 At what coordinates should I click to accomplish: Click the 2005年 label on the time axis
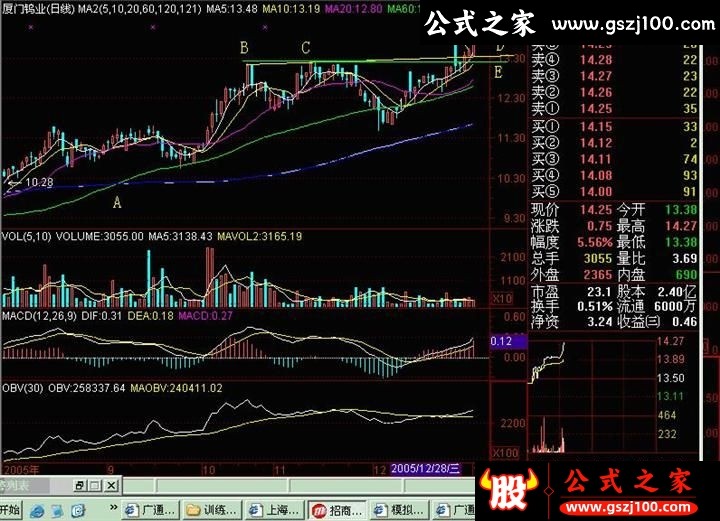coord(21,470)
